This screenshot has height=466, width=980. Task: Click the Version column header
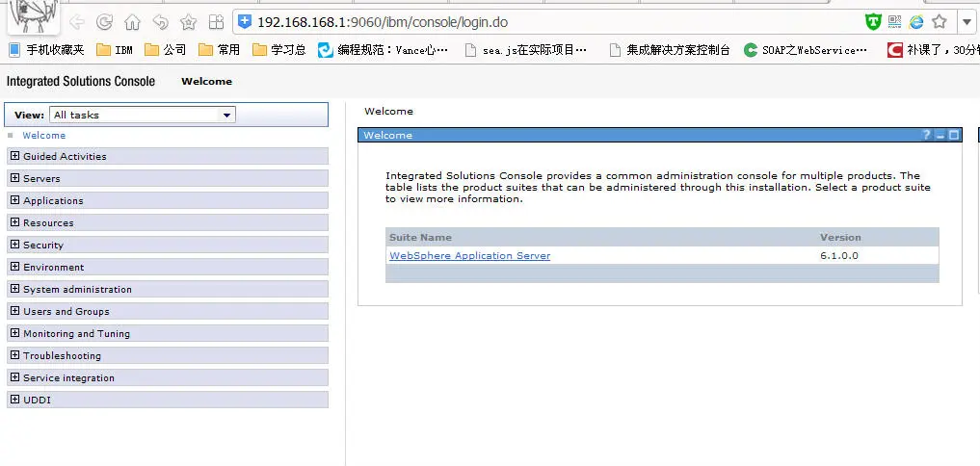840,238
